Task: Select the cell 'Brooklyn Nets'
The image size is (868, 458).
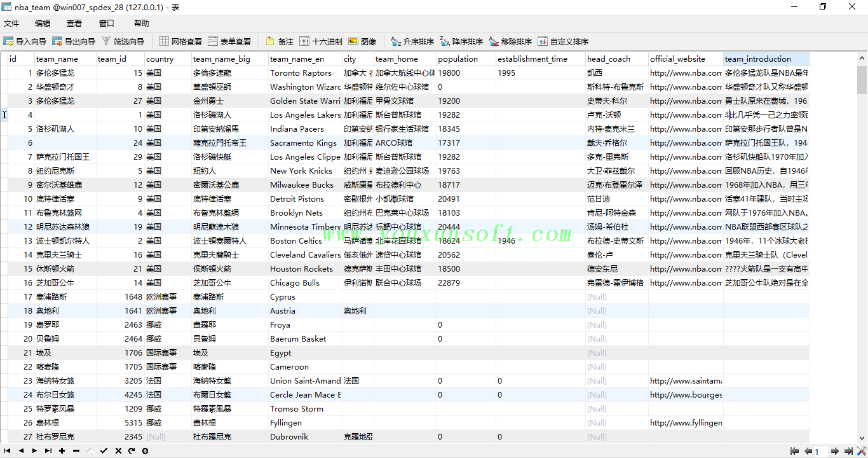Action: [x=305, y=213]
